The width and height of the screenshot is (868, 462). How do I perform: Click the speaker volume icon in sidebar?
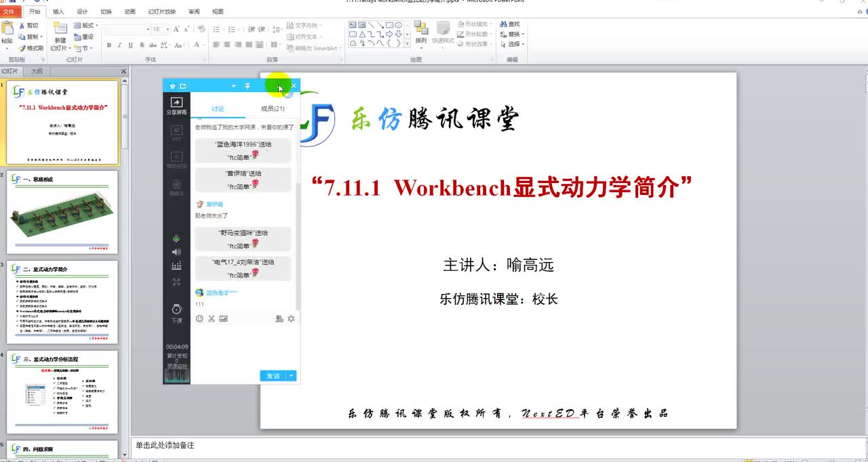tap(176, 252)
